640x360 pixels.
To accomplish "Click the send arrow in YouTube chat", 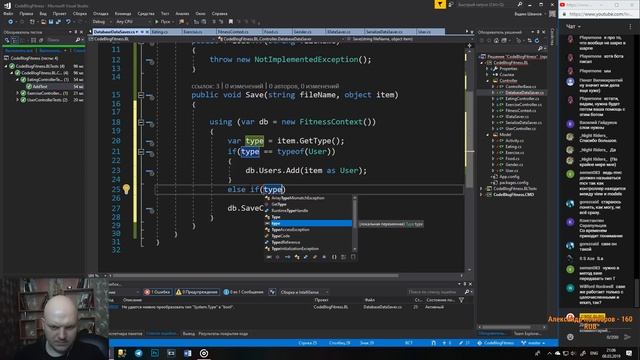I will [627, 337].
